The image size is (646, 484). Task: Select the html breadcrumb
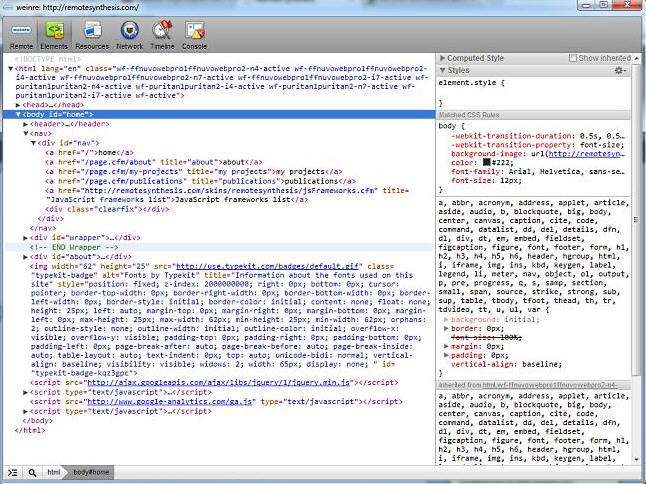tap(53, 472)
